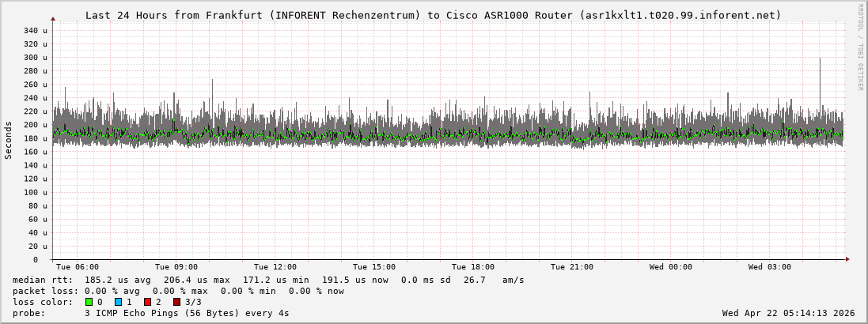Click the Tue 18:00 time axis label
Viewport: 868px width, 324px height.
(473, 267)
